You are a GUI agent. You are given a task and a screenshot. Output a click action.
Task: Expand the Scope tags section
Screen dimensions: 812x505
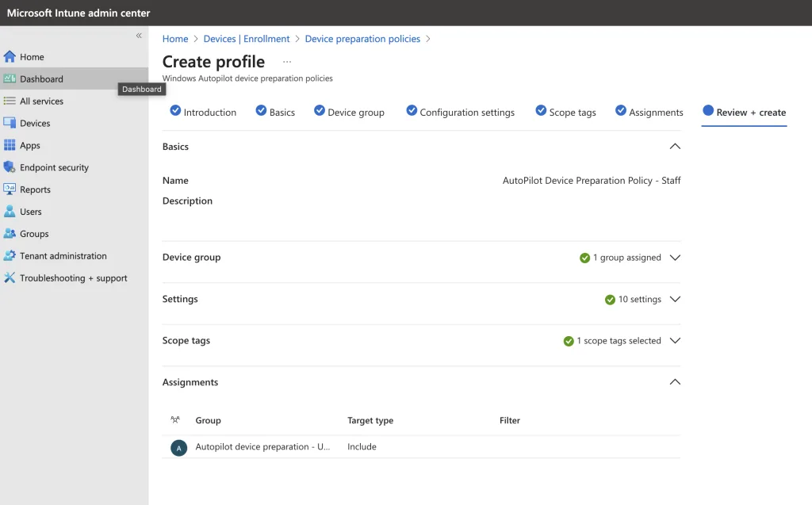point(675,341)
